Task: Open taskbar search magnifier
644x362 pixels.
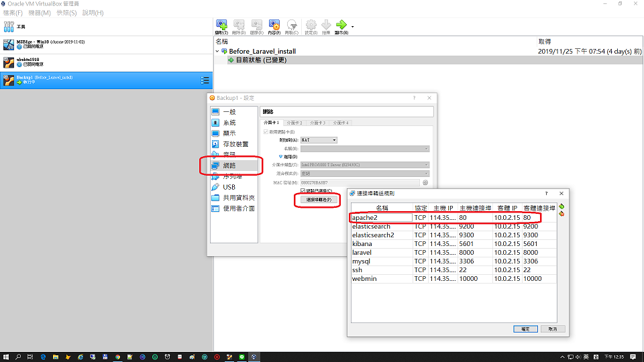Action: 18,357
